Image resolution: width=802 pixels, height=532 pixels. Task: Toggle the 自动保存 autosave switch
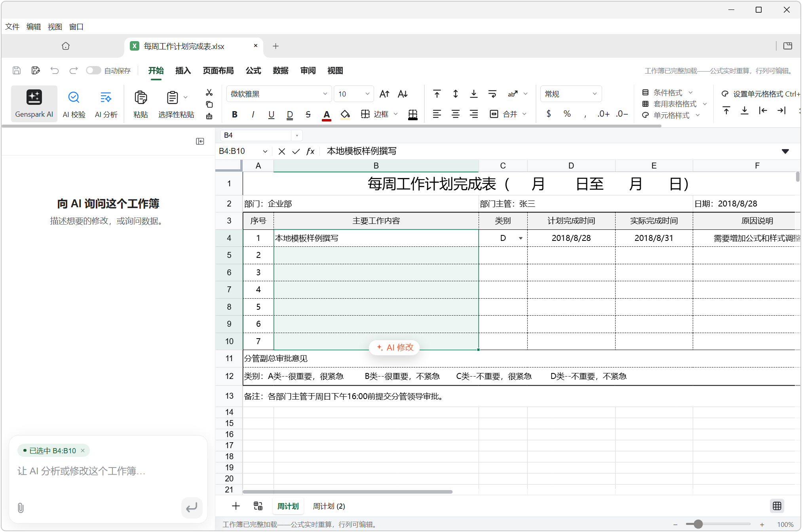pos(93,70)
